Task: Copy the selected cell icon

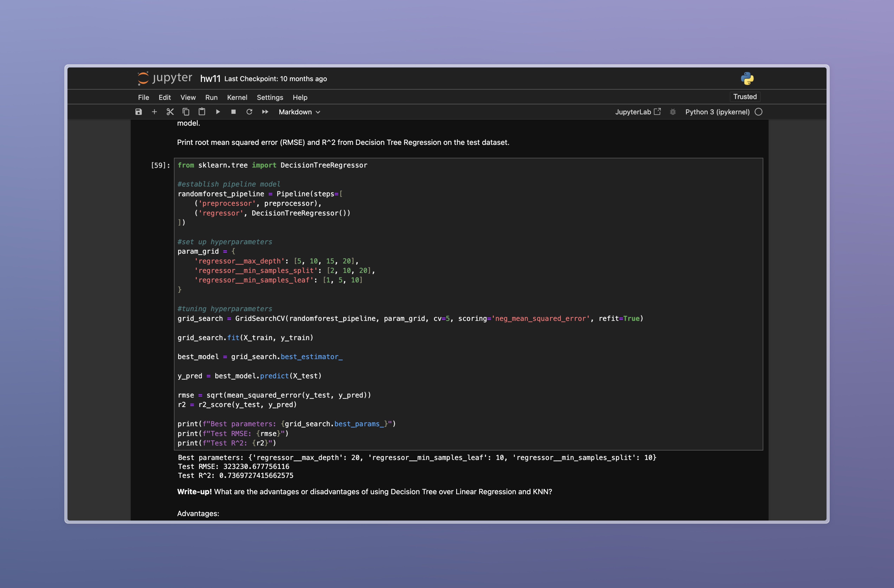Action: (186, 112)
